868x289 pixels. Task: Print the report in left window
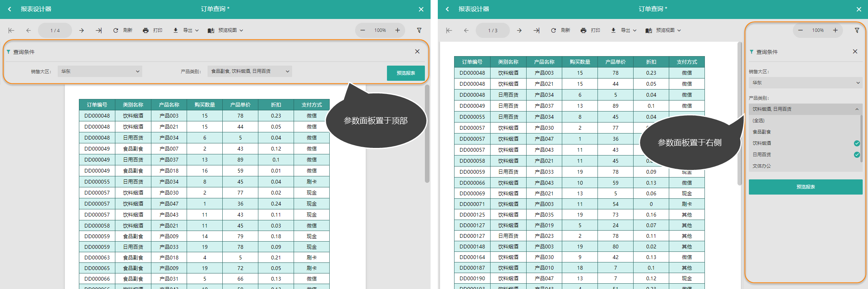coord(153,30)
